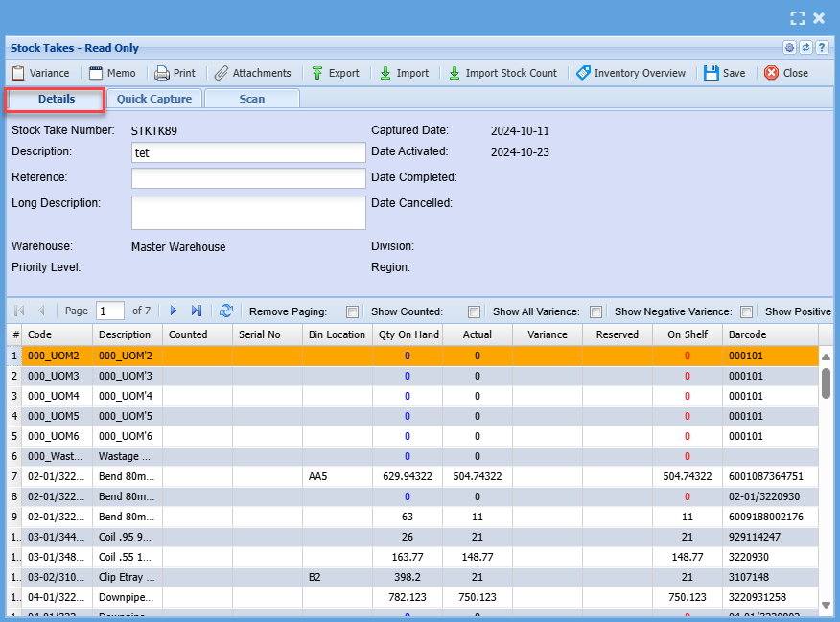Switch to Quick Capture tab
The height and width of the screenshot is (622, 840).
coord(154,99)
